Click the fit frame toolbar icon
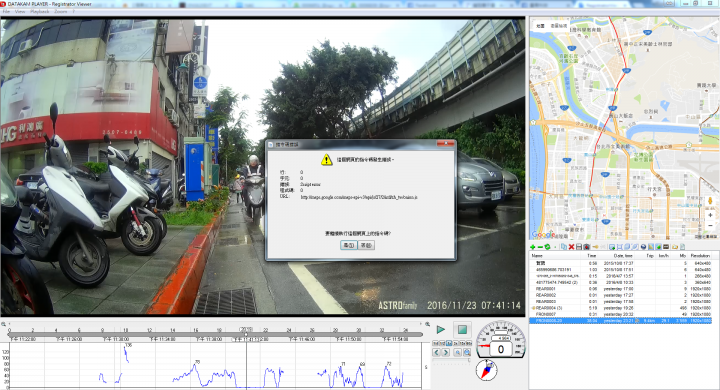The height and width of the screenshot is (390, 720). coord(619,247)
